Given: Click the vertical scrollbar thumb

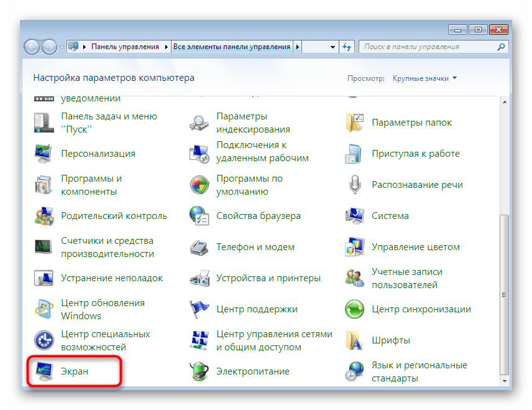Looking at the screenshot, I should [x=505, y=295].
